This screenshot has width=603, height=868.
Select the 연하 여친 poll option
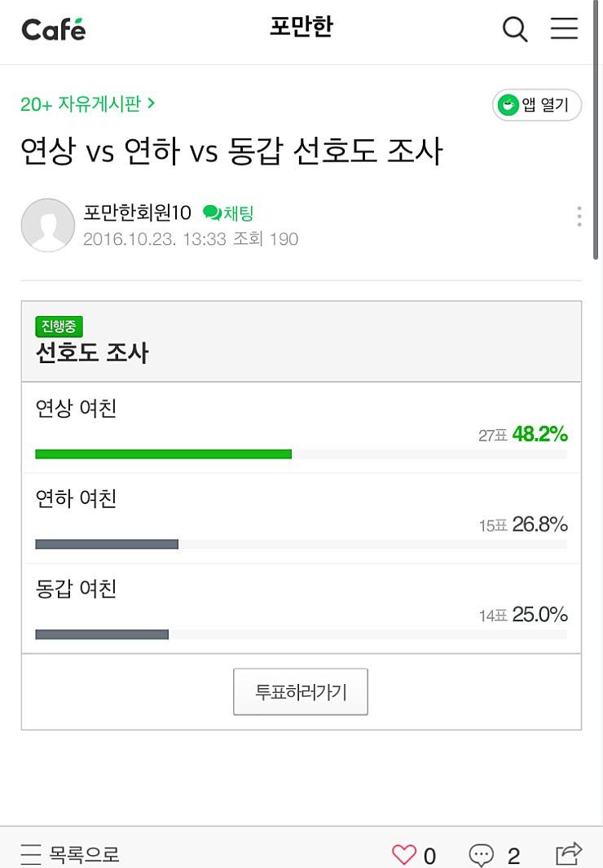tap(77, 498)
